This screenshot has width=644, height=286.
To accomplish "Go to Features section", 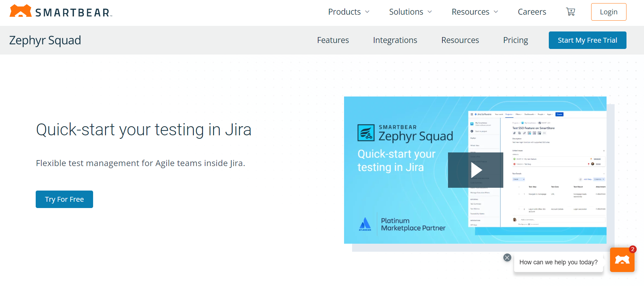I will click(x=333, y=40).
